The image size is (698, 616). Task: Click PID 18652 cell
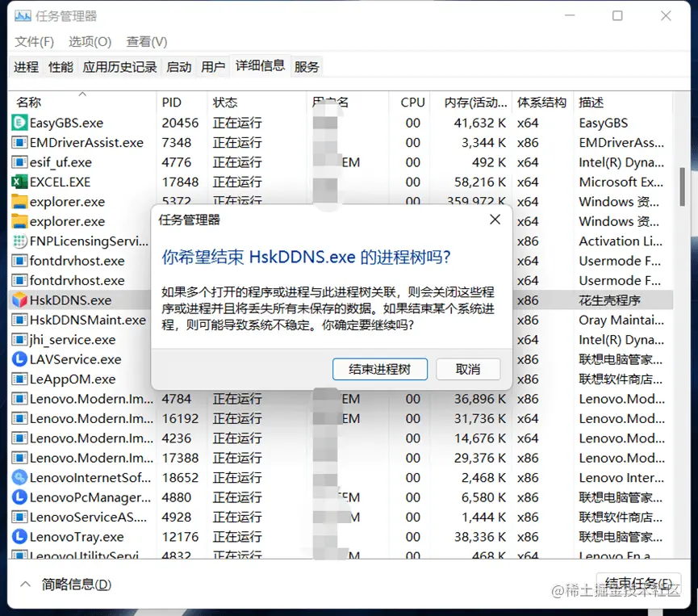[180, 477]
